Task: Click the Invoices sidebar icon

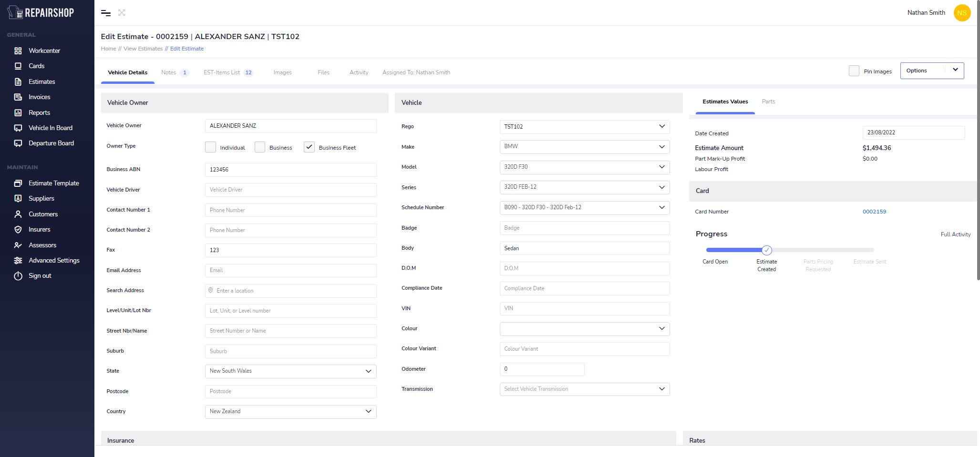Action: tap(18, 97)
